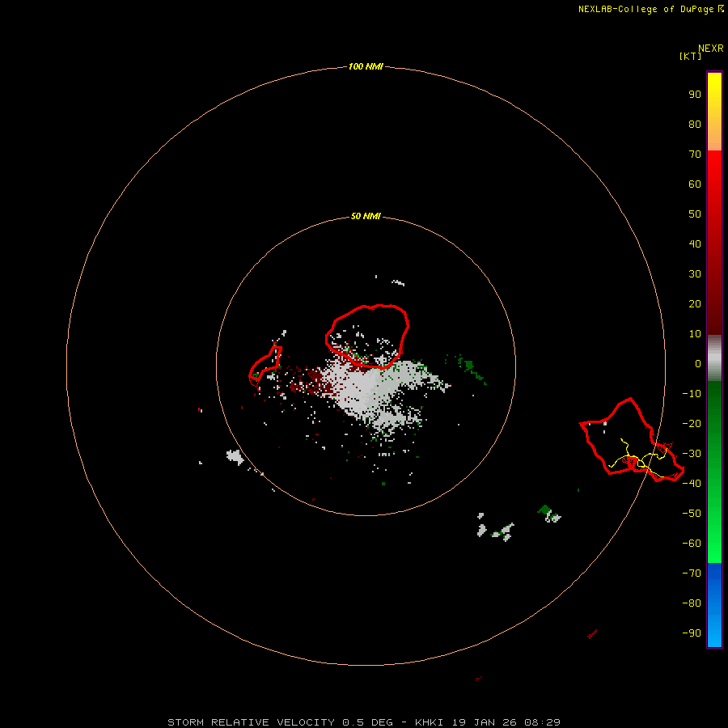
Task: Click the NEXR label above the color bar
Action: pyautogui.click(x=710, y=48)
